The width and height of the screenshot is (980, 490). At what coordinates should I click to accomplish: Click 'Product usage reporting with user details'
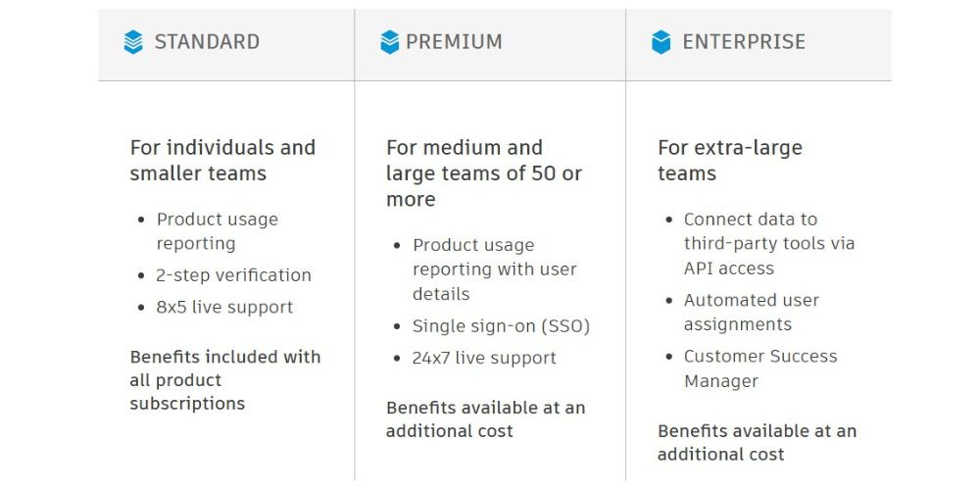coord(493,269)
